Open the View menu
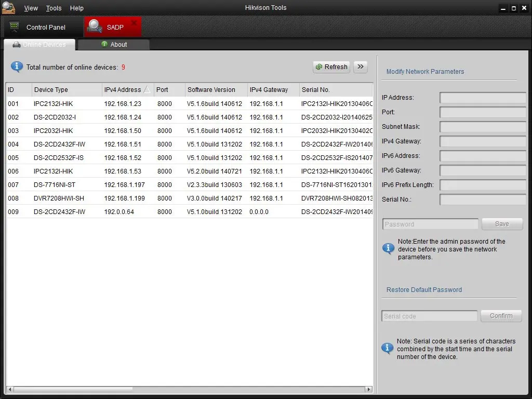 click(x=31, y=8)
